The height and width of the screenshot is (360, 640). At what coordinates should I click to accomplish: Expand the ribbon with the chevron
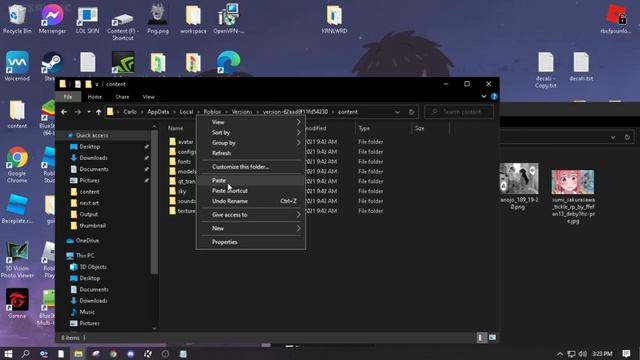tap(484, 97)
